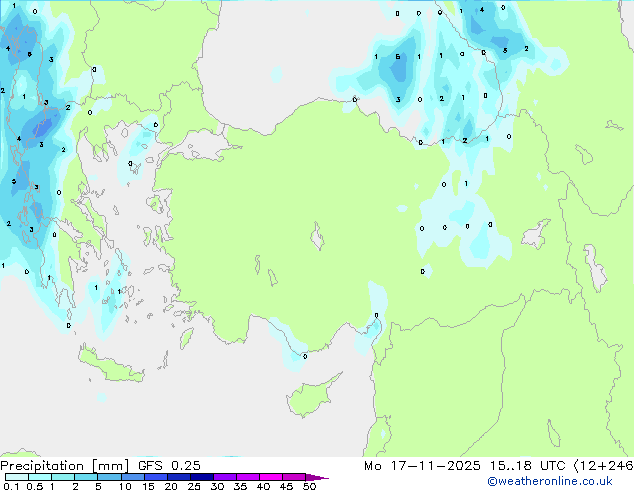Image resolution: width=634 pixels, height=490 pixels.
Task: Click the 'GFS 0.25' model label
Action: (169, 466)
